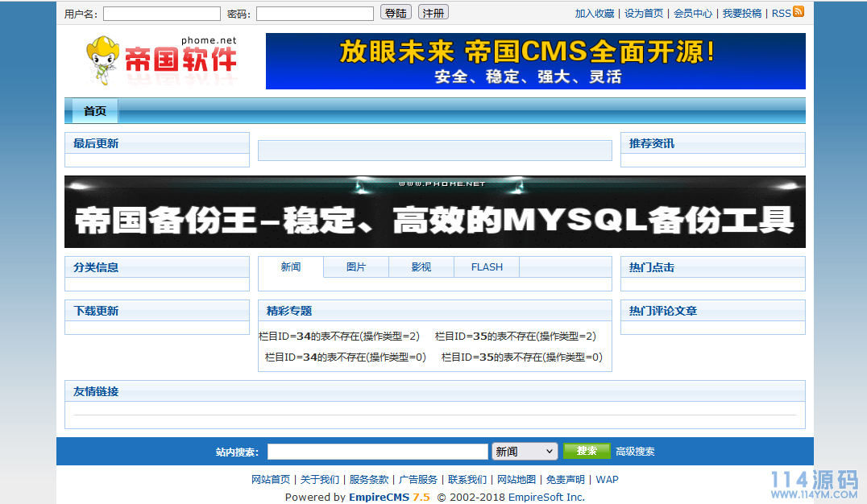
Task: Click text 栏目ID=34的表不存在(操作类型=2)
Action: click(x=339, y=336)
